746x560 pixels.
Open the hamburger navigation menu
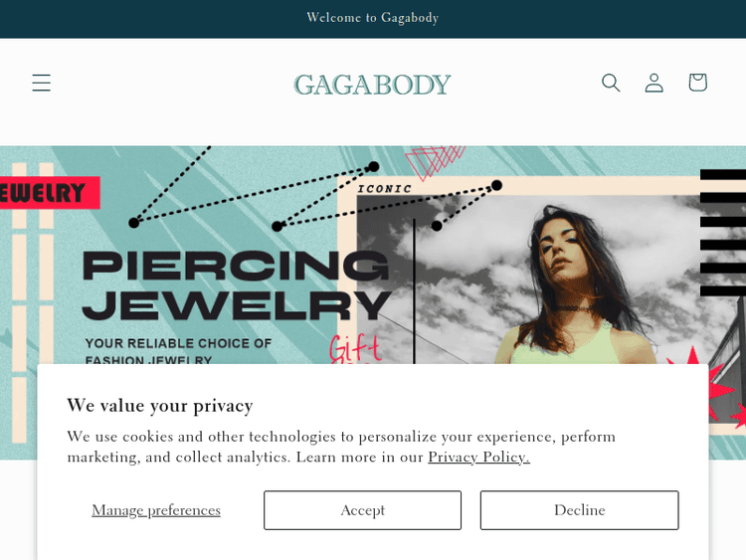[x=42, y=83]
